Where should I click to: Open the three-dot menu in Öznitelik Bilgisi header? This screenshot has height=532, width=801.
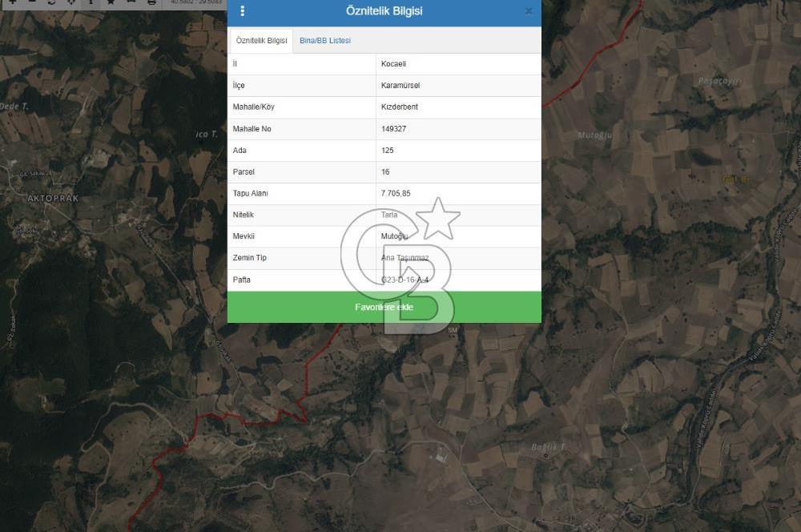tap(242, 10)
